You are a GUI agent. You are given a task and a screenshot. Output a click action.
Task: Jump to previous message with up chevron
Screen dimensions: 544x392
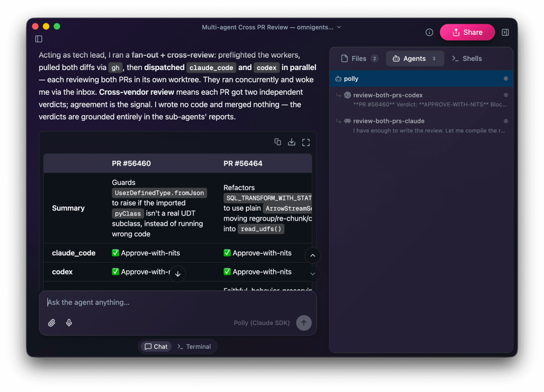[x=313, y=255]
